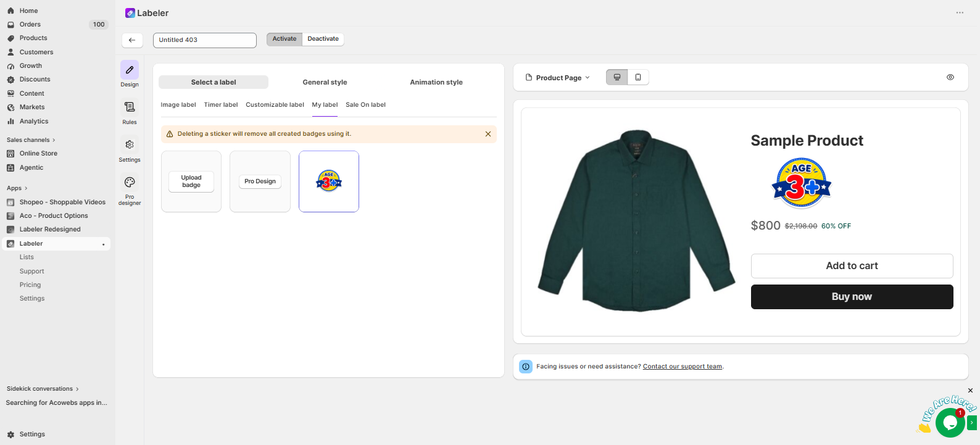Follow Contact our support team link
980x445 pixels.
683,367
